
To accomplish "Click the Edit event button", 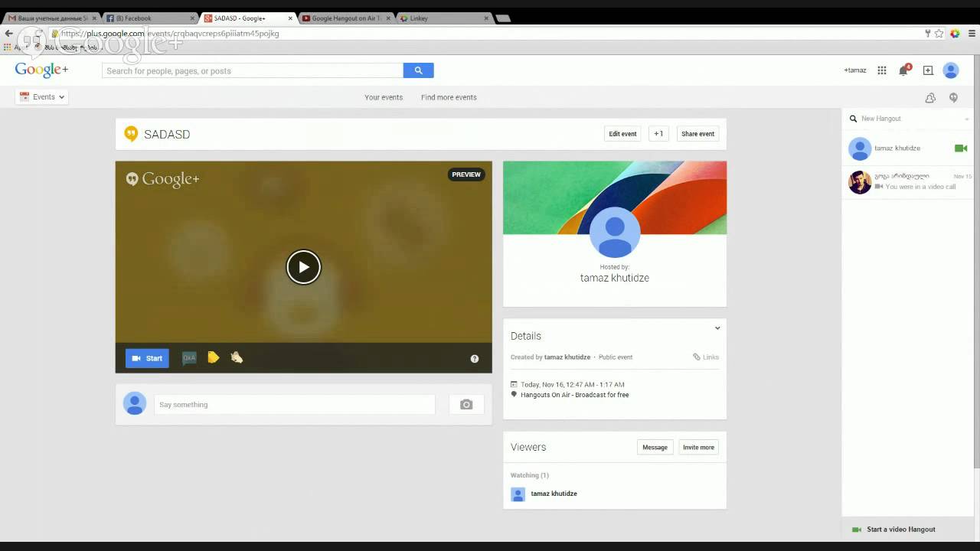I will tap(622, 134).
